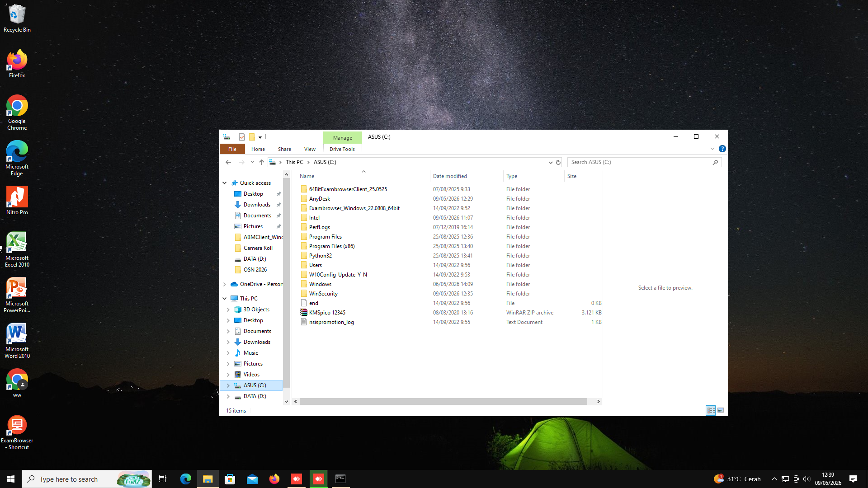Open Mail app from the taskbar
868x488 pixels.
click(252, 479)
